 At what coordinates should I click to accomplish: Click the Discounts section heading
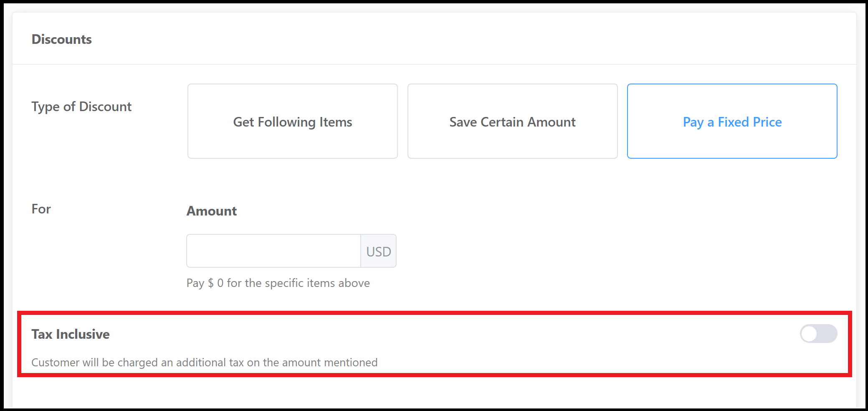click(61, 39)
